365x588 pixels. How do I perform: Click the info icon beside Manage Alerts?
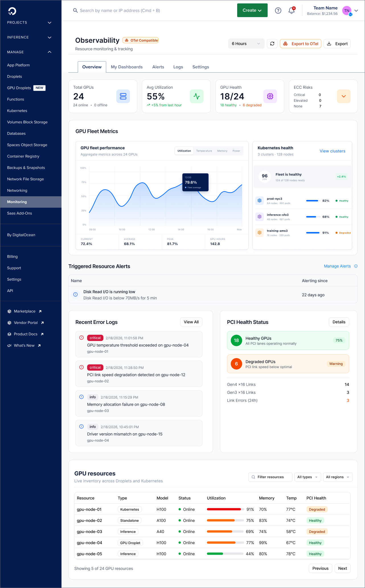click(x=356, y=266)
